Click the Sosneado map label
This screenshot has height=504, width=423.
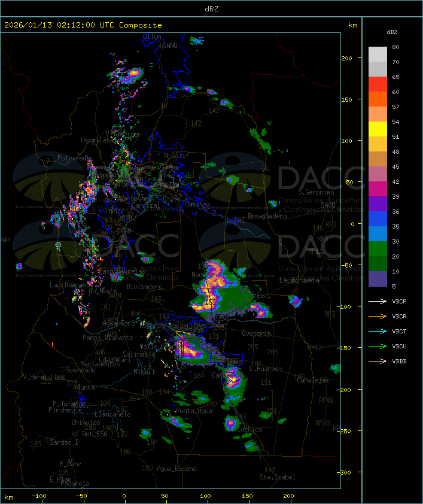(x=81, y=370)
